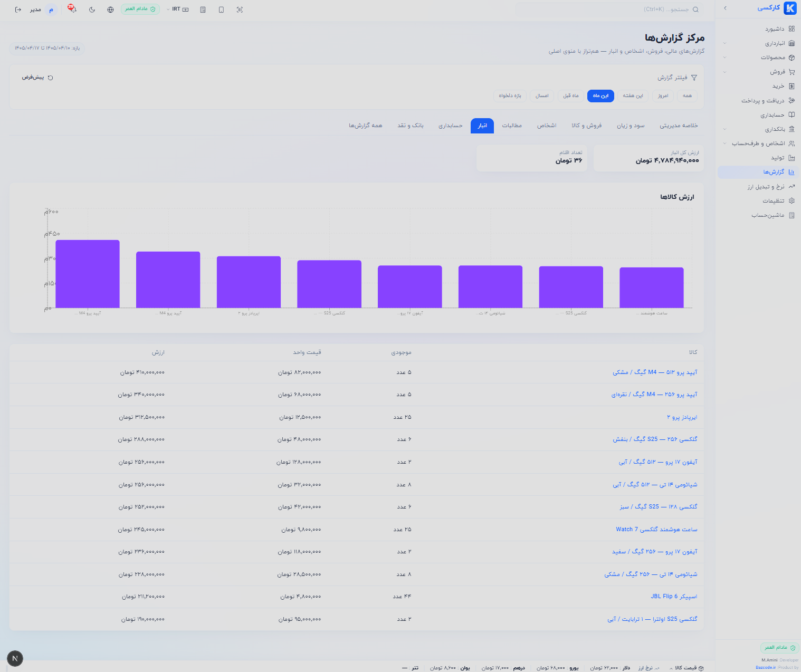Select the ماه قبل date filter

pos(570,95)
